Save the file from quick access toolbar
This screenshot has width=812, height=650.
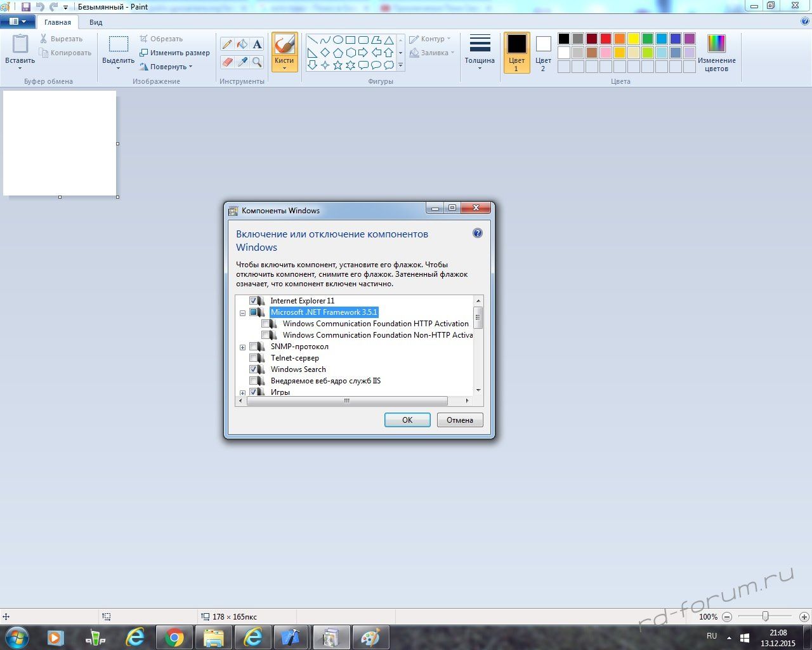(26, 6)
